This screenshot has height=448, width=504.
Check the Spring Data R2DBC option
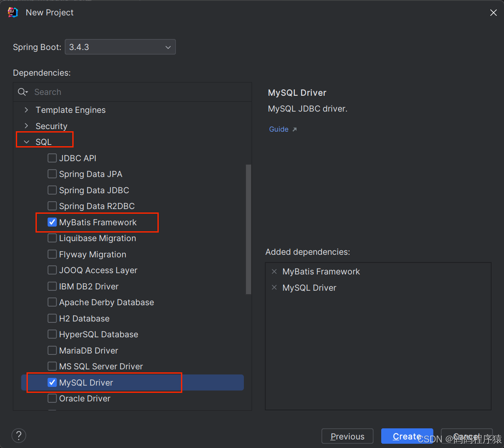coord(52,206)
